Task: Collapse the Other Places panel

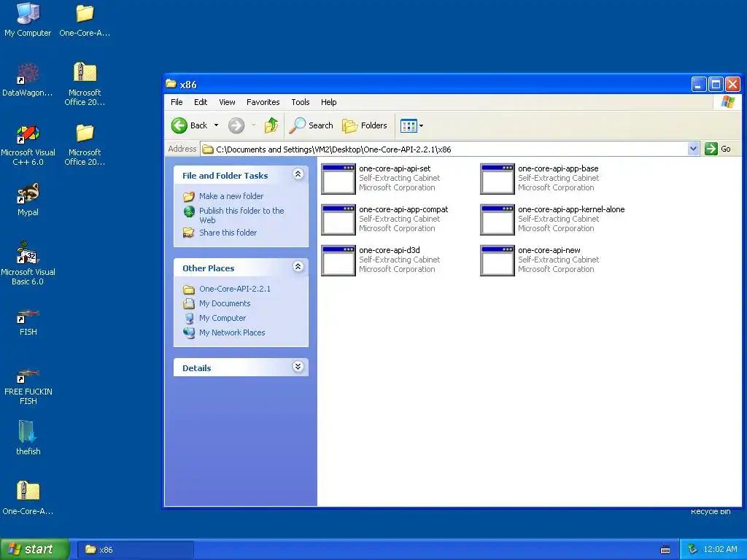Action: (x=298, y=267)
